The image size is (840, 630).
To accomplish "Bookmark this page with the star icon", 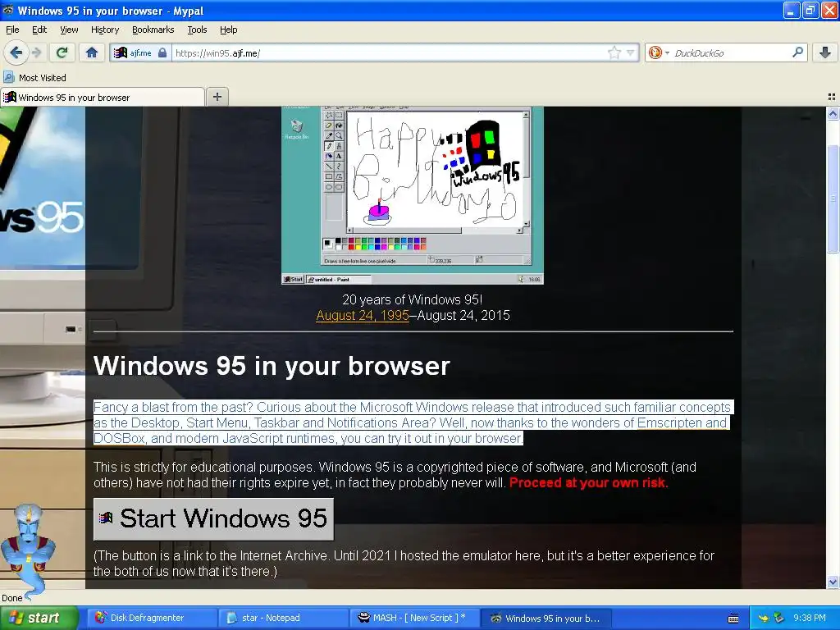I will (614, 52).
